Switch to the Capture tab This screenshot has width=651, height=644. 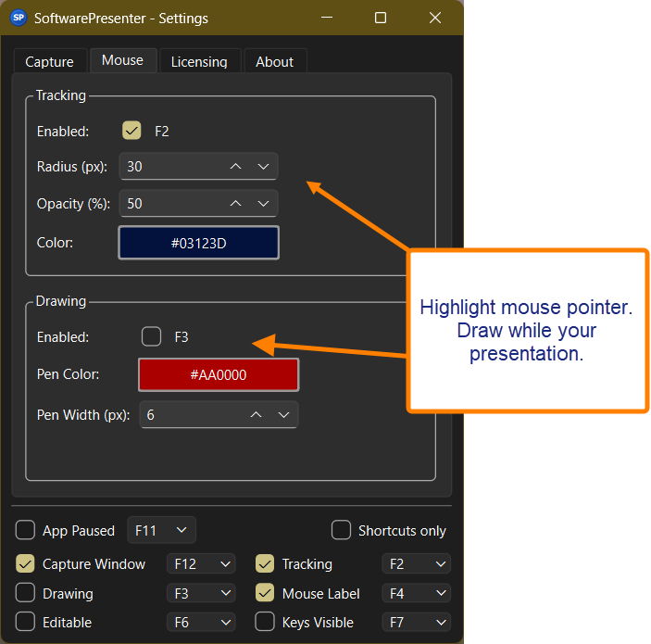[50, 61]
